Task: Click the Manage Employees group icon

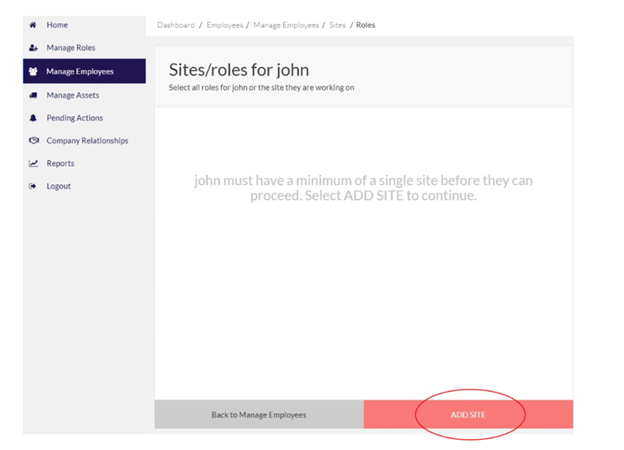Action: [x=33, y=71]
